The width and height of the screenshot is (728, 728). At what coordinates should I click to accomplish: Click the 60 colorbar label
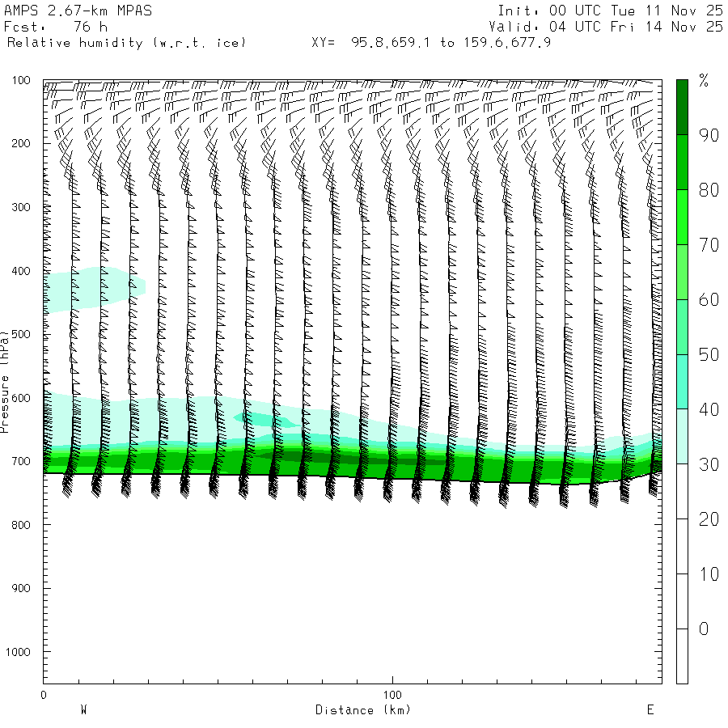pos(709,299)
